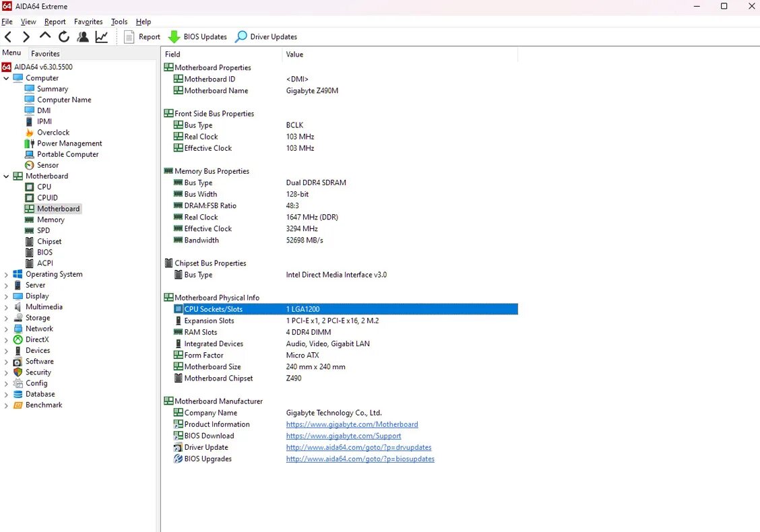Open the Favorites menu
Image resolution: width=760 pixels, height=532 pixels.
click(x=88, y=22)
